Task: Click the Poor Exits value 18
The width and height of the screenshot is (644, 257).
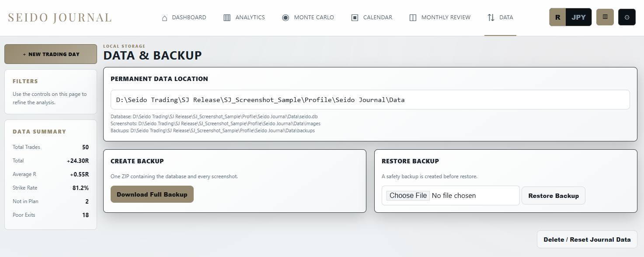Action: 85,215
